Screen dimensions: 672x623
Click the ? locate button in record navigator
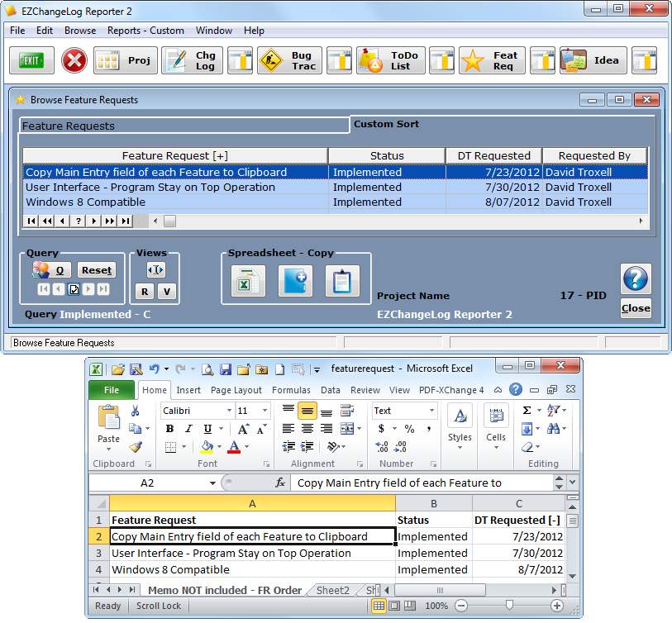pos(78,221)
